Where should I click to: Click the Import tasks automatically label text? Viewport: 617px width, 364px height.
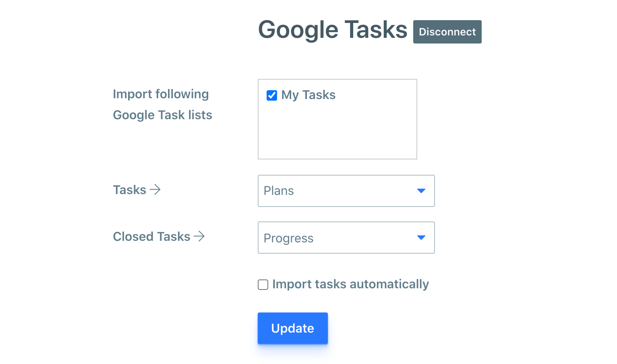pos(350,284)
